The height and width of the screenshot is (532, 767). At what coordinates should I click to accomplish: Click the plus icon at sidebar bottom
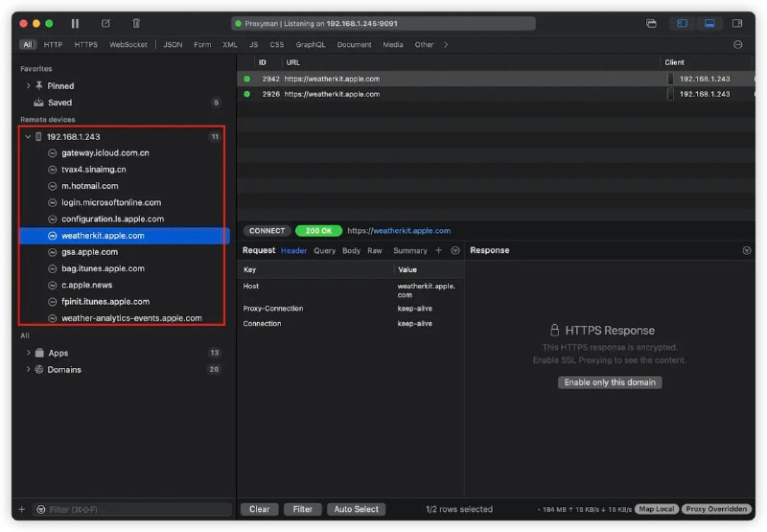(21, 510)
